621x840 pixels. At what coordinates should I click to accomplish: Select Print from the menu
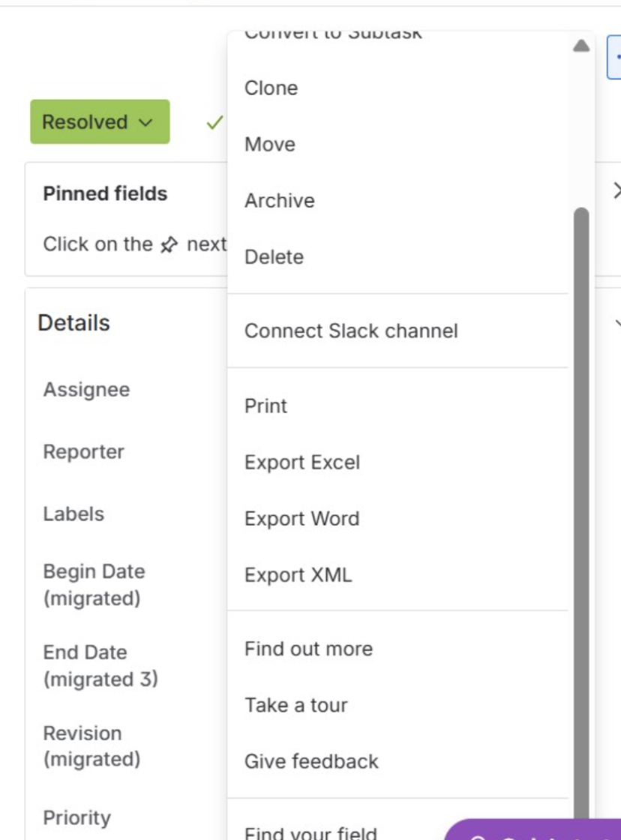(x=265, y=406)
